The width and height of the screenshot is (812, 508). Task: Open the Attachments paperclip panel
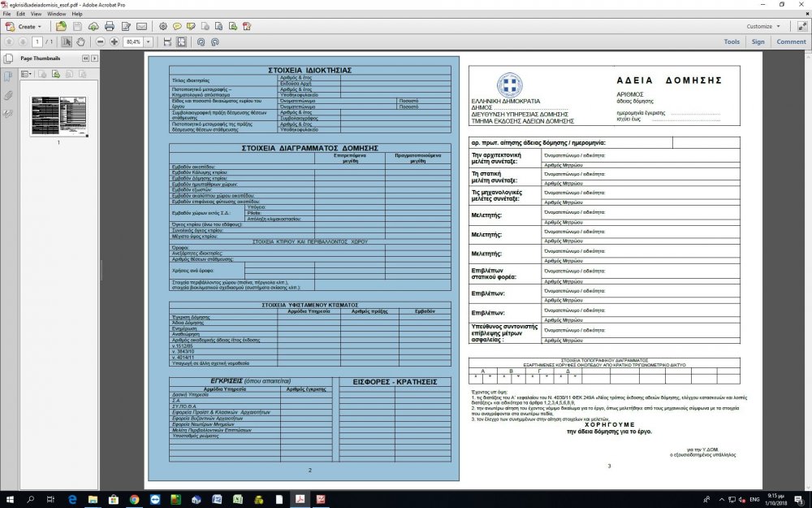click(8, 95)
